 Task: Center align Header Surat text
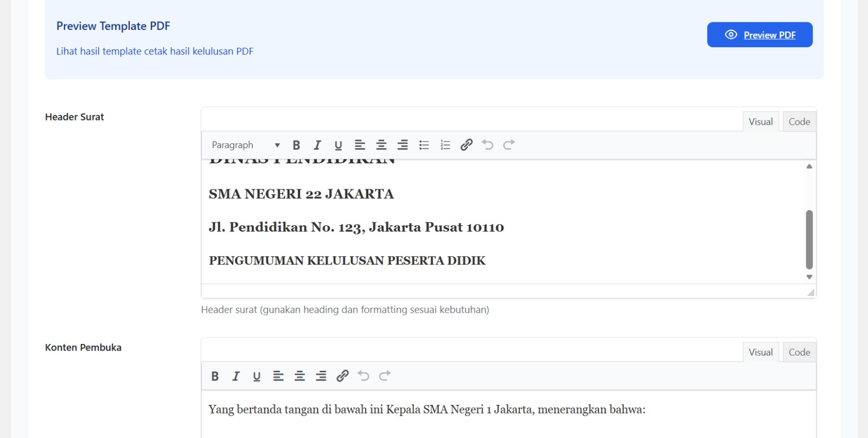tap(381, 145)
